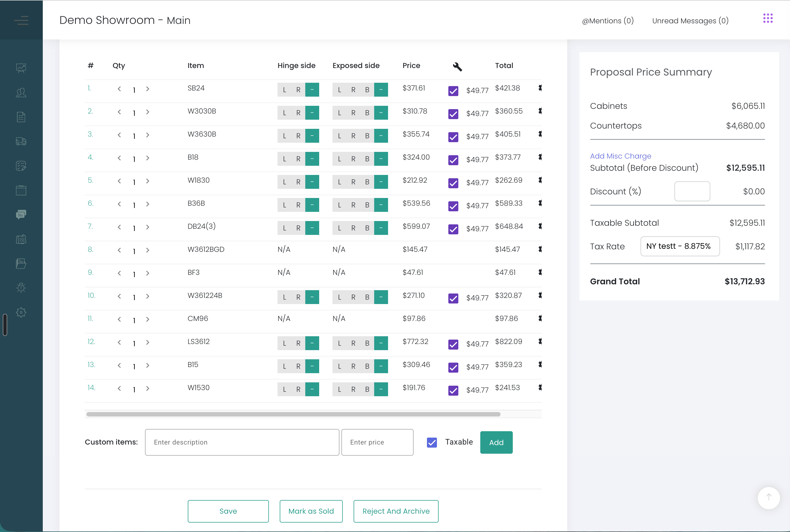Viewport: 790px width, 532px height.
Task: Open the purple apps grid icon
Action: (768, 18)
